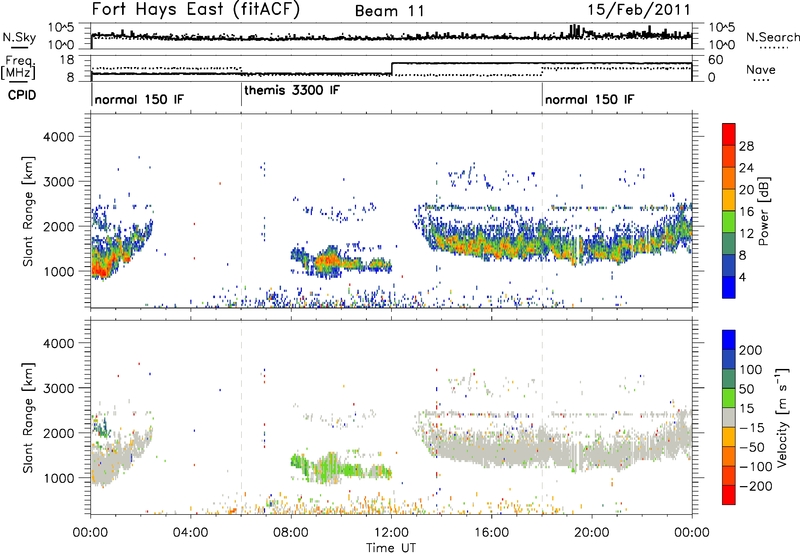Click the '08:00' time axis tick label
This screenshot has height=554, width=800.
[291, 533]
